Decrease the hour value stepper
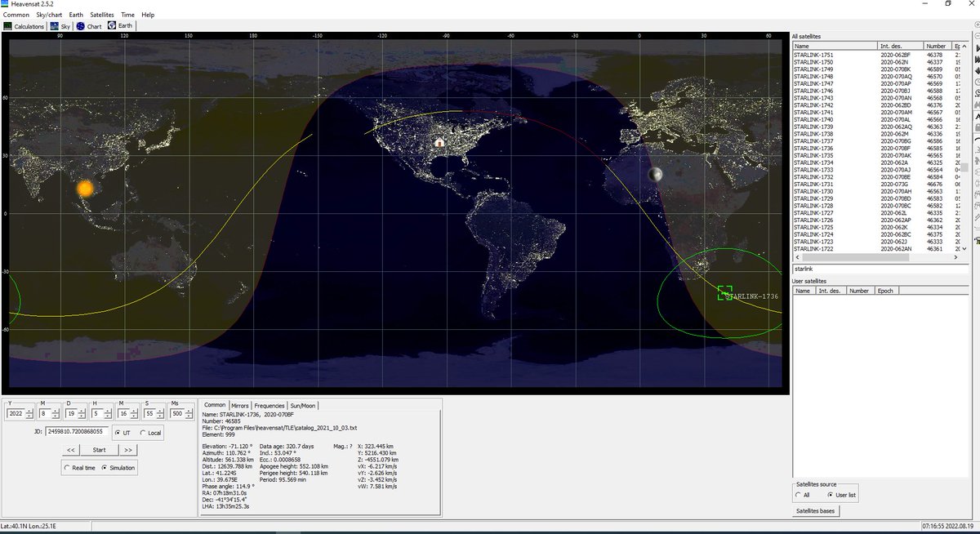This screenshot has height=534, width=980. coord(108,416)
